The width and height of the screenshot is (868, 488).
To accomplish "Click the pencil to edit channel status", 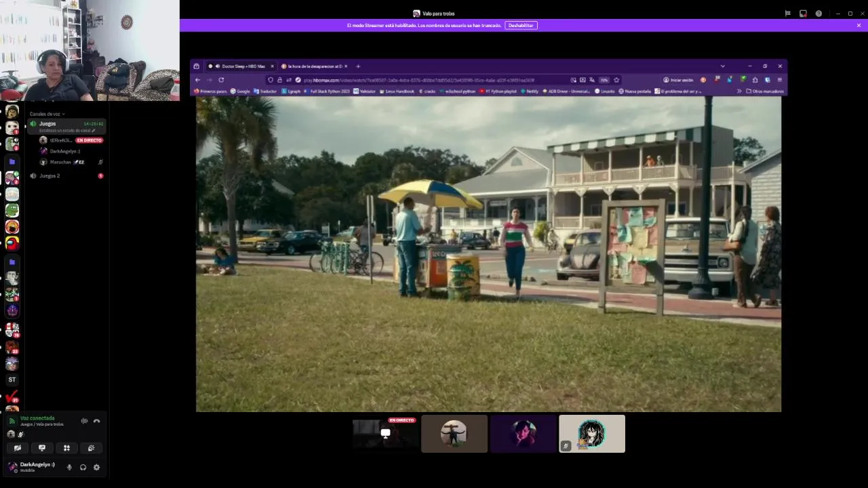I will click(94, 130).
